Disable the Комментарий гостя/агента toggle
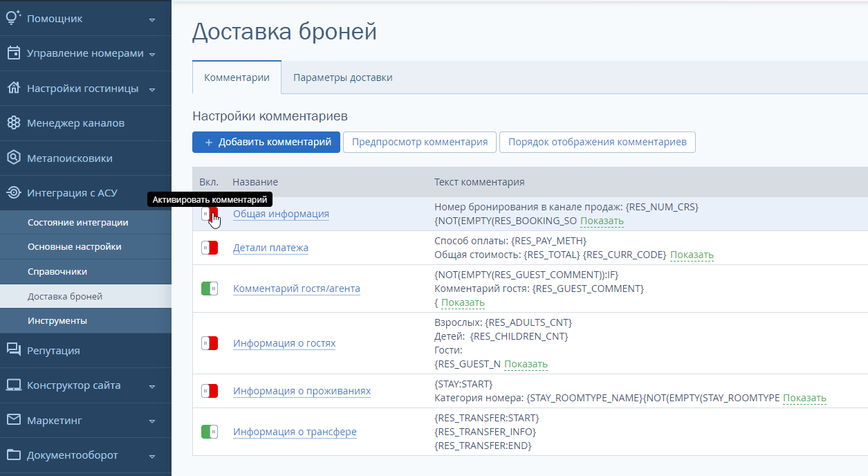Viewport: 868px width, 476px height. point(210,289)
